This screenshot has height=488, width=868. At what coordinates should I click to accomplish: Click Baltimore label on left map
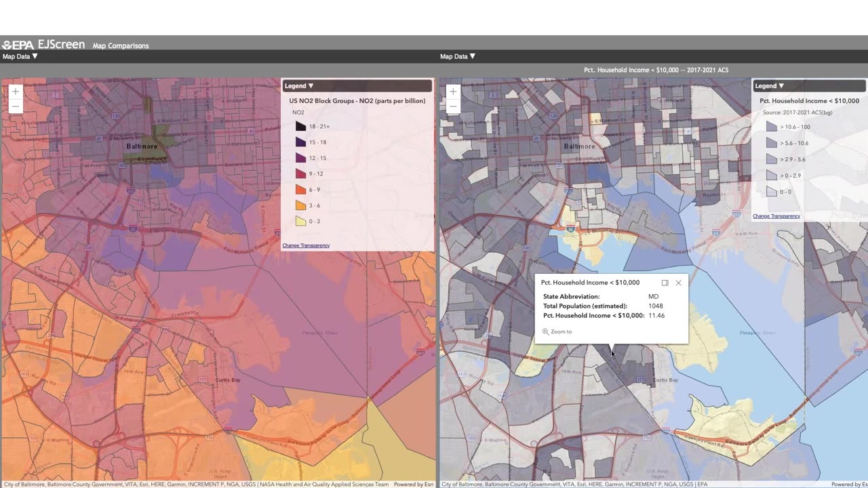click(x=142, y=146)
